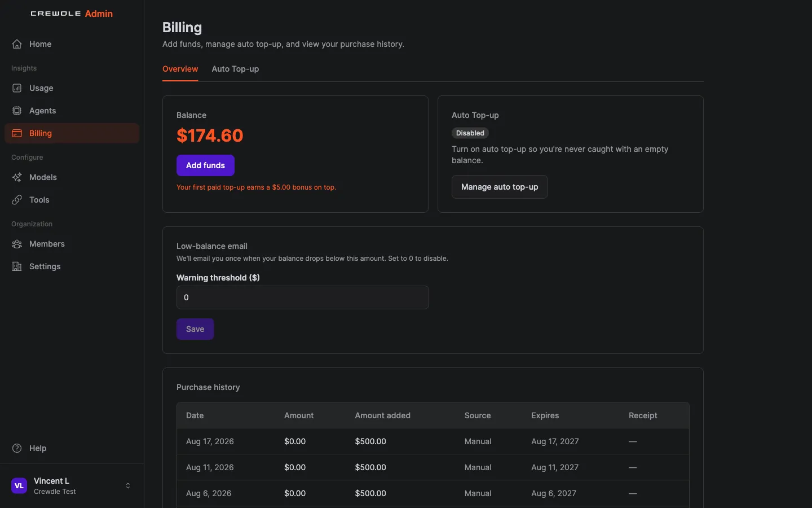Click the first paid top-up bonus notice

(x=256, y=187)
